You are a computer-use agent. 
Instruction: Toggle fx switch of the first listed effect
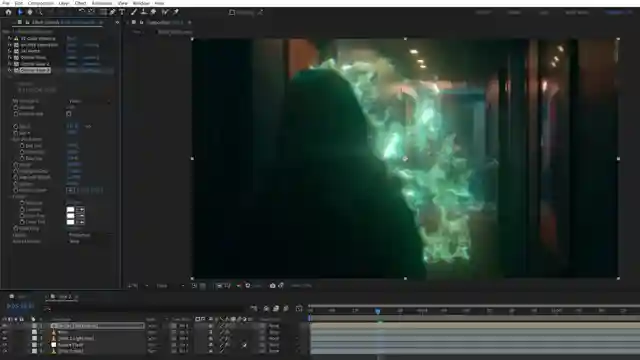[10, 38]
